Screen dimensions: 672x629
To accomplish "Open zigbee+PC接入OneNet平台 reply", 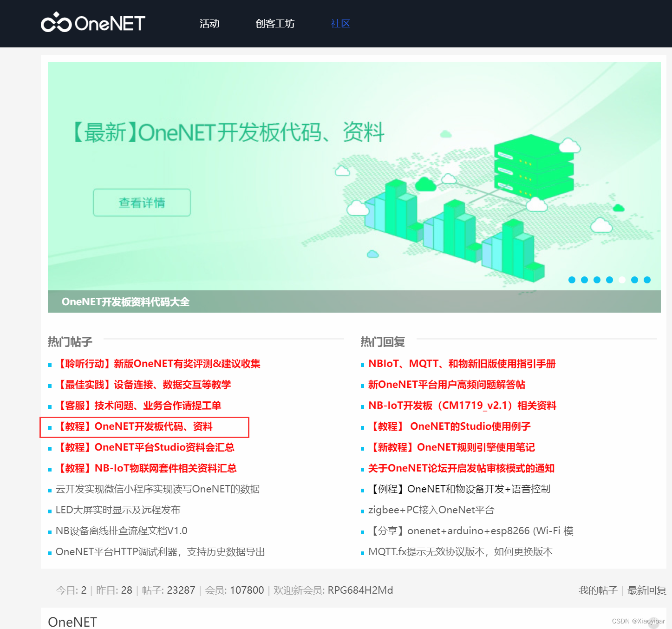I will pyautogui.click(x=431, y=510).
